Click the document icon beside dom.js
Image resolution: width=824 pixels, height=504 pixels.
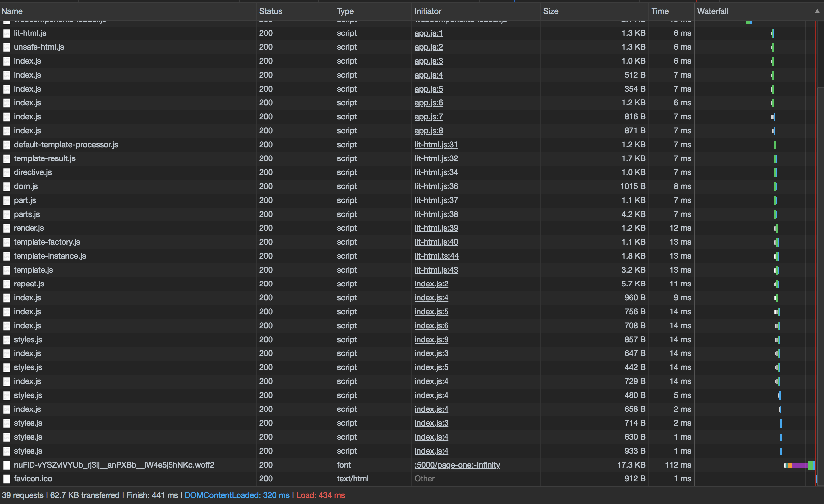point(7,186)
